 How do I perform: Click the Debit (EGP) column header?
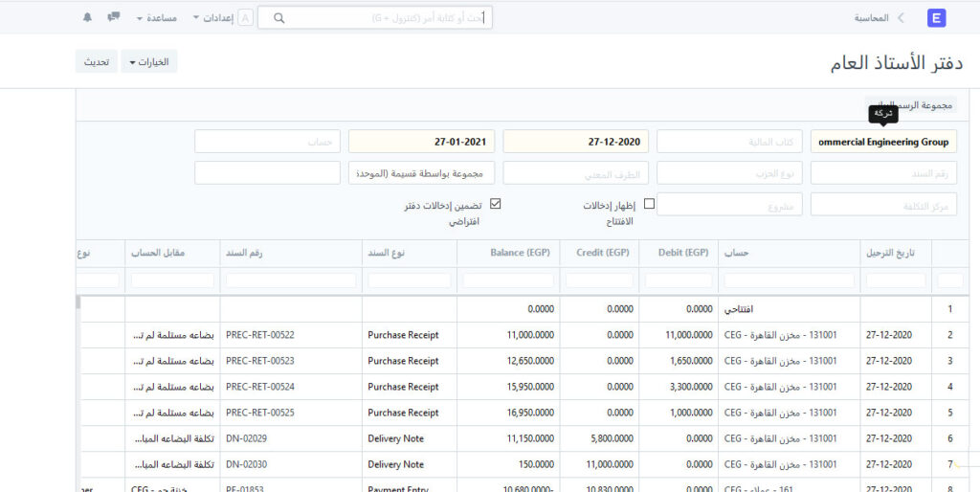tap(679, 254)
